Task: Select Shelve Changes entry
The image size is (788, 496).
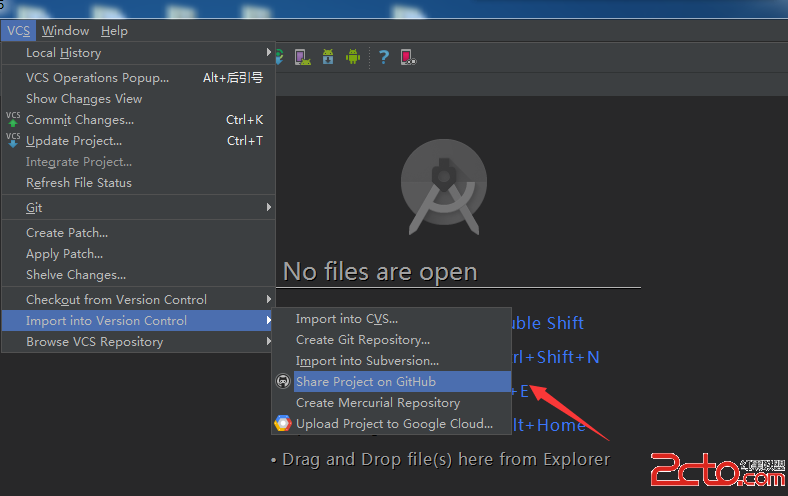Action: (x=138, y=275)
